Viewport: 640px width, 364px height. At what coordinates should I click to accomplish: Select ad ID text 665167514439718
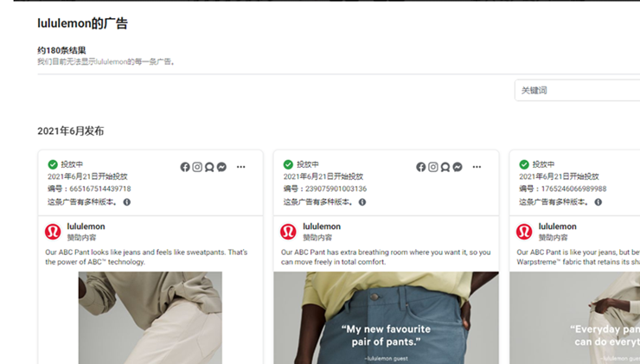point(100,189)
